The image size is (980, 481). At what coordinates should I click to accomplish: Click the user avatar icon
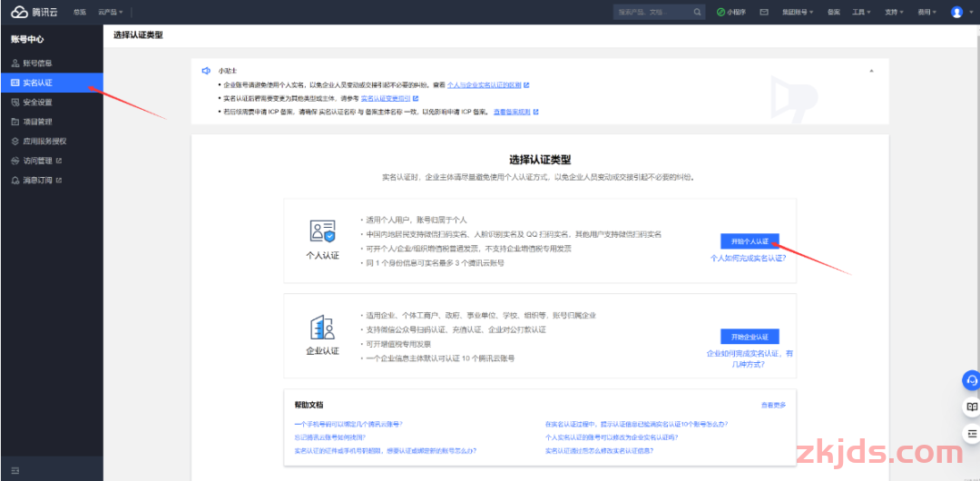coord(957,12)
